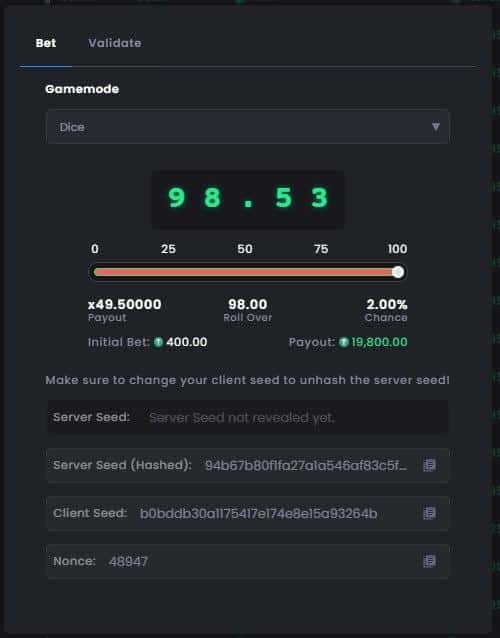Viewport: 500px width, 638px height.
Task: Click the hashed server seed text
Action: click(306, 465)
